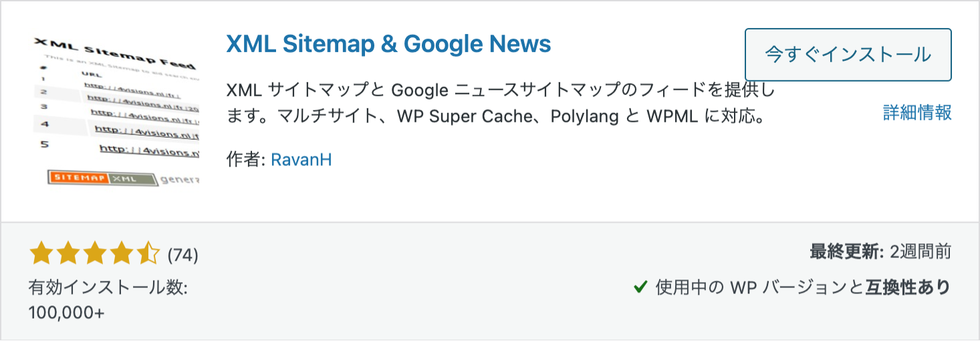Click the green compatibility checkmark icon
The height and width of the screenshot is (341, 980).
click(x=640, y=288)
